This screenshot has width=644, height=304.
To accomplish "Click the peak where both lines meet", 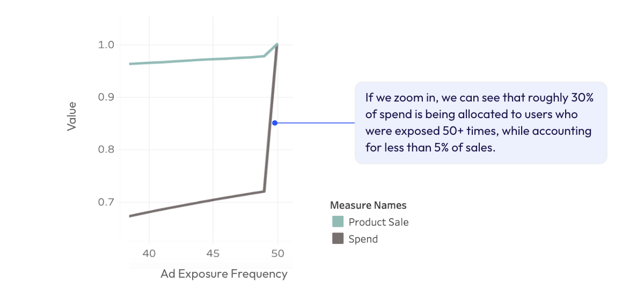I will [277, 45].
